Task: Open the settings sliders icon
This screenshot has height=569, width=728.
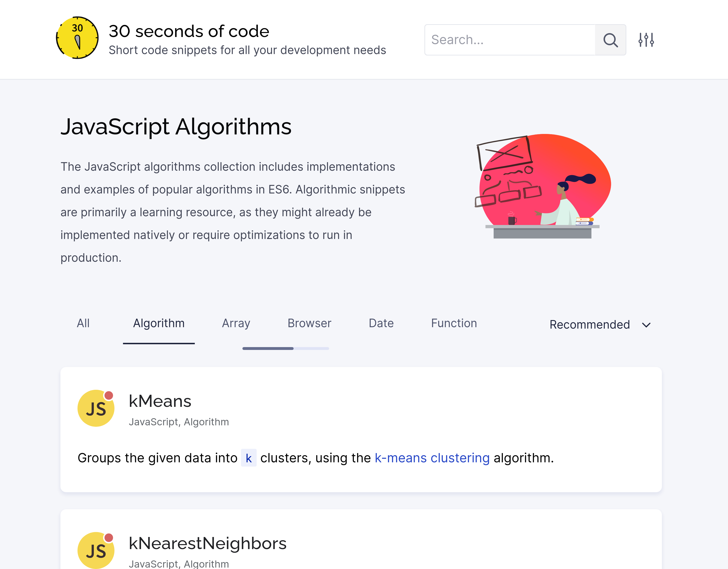Action: tap(646, 40)
